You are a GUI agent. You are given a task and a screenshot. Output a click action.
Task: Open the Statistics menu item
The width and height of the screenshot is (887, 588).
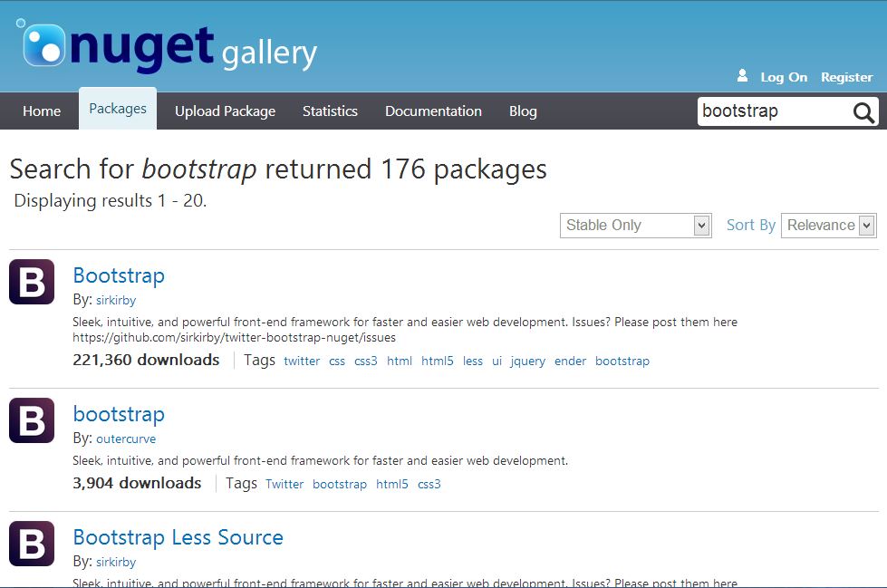click(x=331, y=111)
